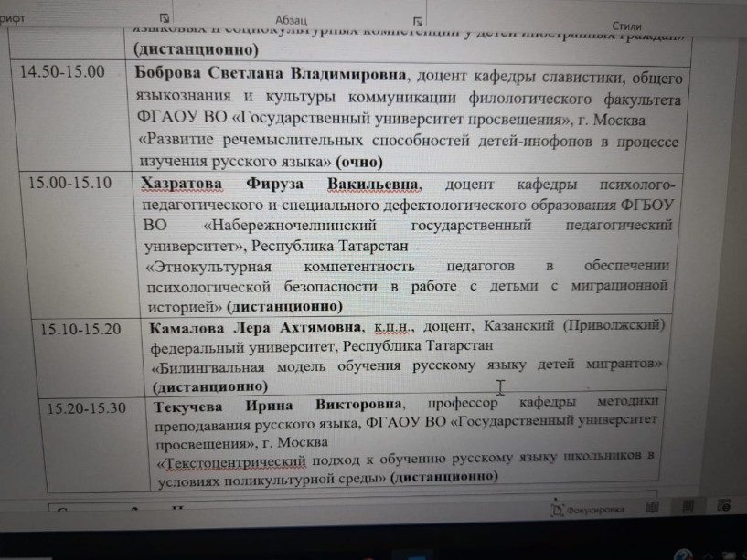747x560 pixels.
Task: Switch to Web Layout view icon
Action: tap(723, 505)
